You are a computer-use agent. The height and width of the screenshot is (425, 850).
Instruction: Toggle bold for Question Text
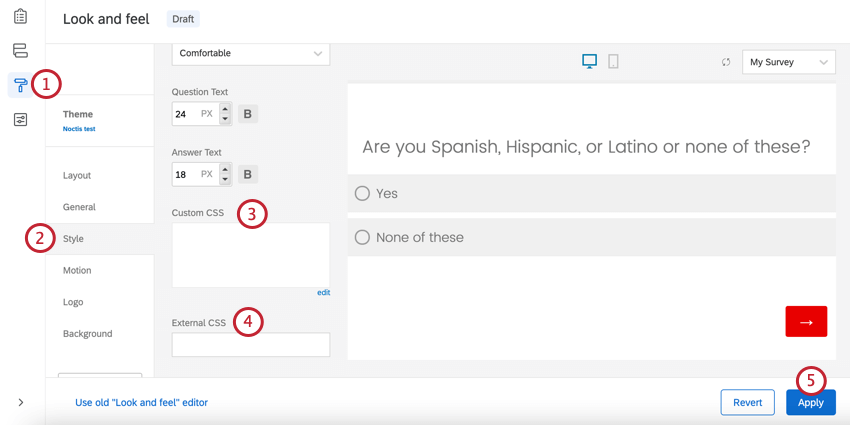coord(247,114)
